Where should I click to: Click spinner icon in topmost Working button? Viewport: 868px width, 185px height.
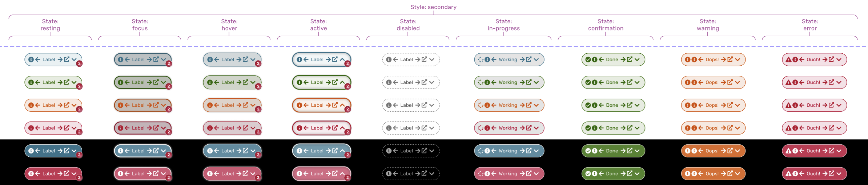[x=481, y=59]
